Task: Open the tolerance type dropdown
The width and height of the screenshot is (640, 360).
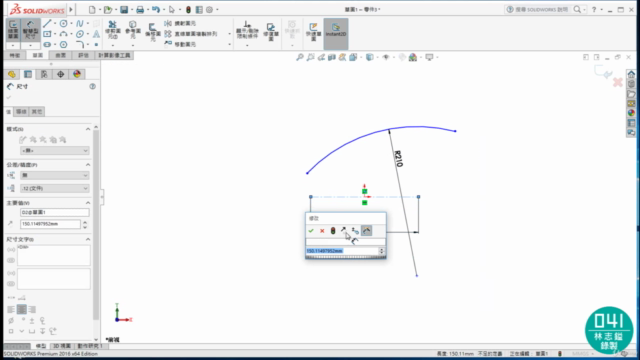Action: (x=55, y=176)
